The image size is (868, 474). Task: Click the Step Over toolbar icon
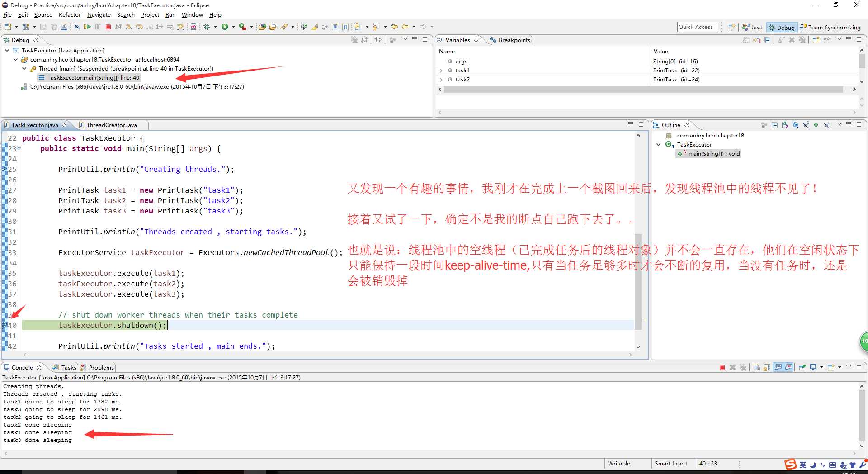pyautogui.click(x=139, y=27)
